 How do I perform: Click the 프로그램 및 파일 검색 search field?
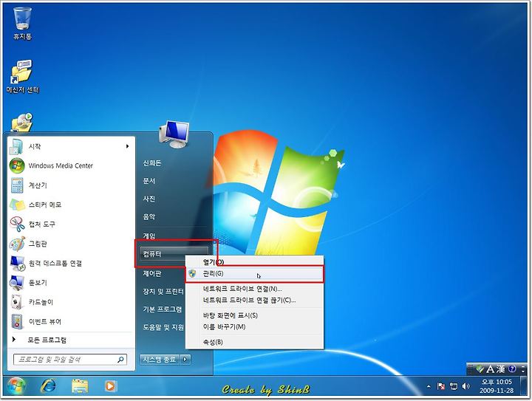click(x=70, y=360)
